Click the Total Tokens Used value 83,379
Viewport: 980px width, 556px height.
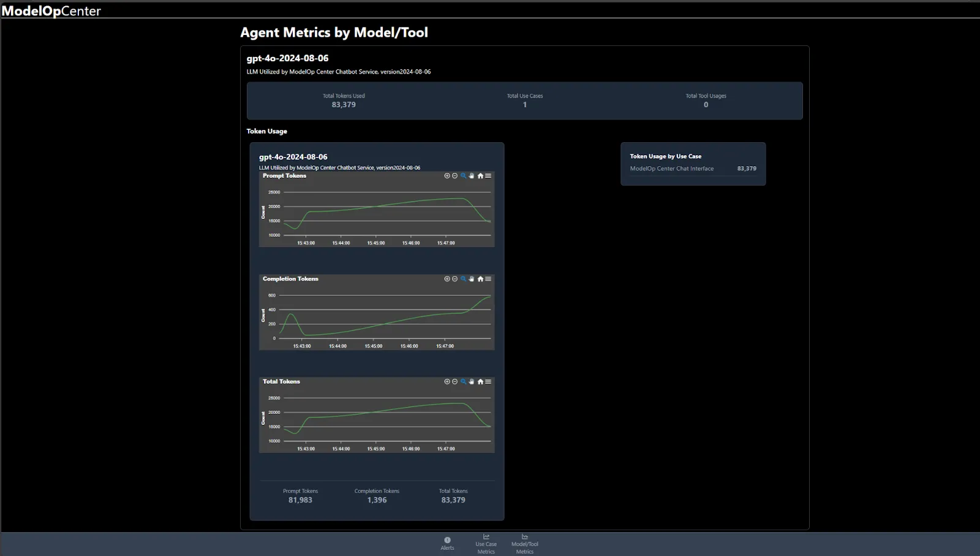pyautogui.click(x=344, y=105)
